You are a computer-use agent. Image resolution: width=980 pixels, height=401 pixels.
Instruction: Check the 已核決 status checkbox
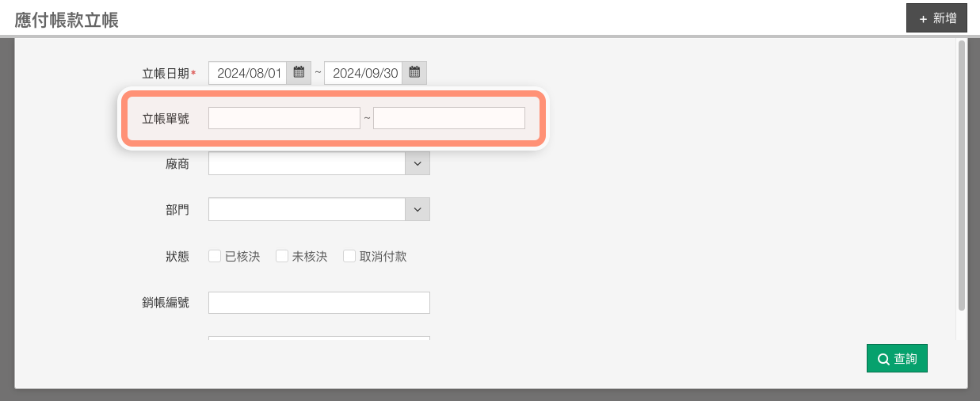(x=214, y=256)
